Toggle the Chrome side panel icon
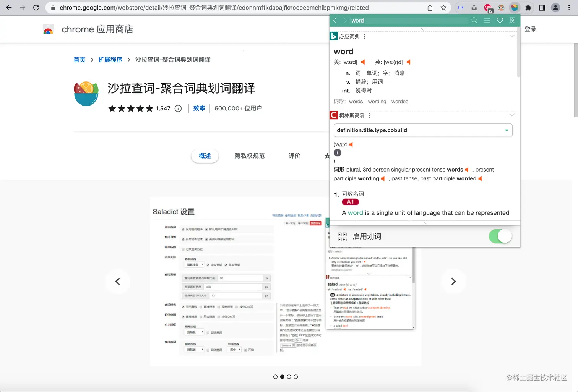Screen dimensions: 578x392 [x=542, y=8]
